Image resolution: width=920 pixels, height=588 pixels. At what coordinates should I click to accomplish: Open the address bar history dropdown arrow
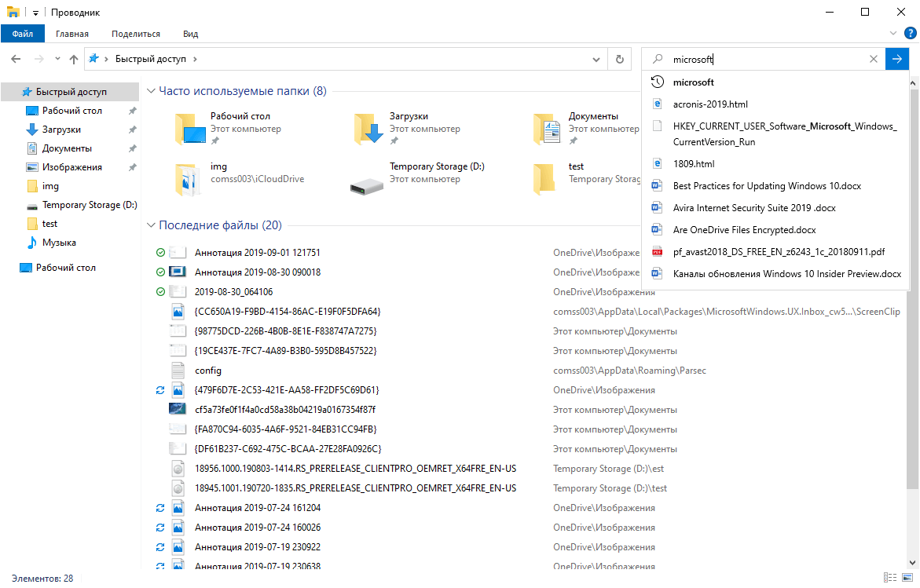pyautogui.click(x=596, y=59)
